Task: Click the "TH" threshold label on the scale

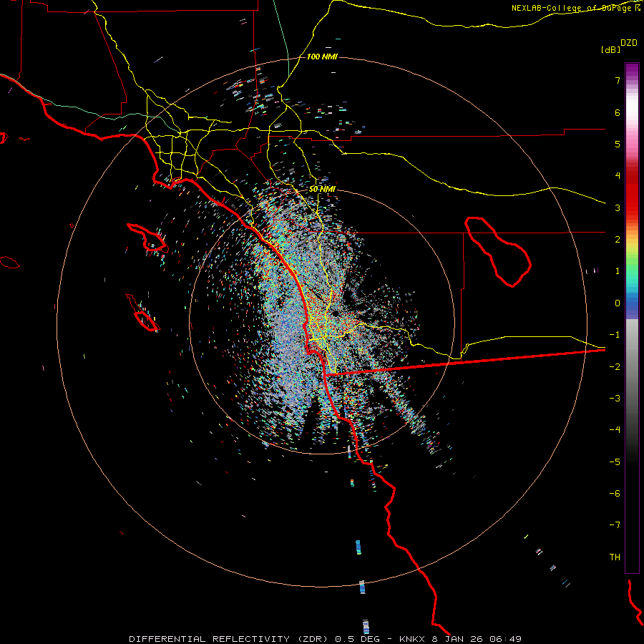Action: point(615,557)
